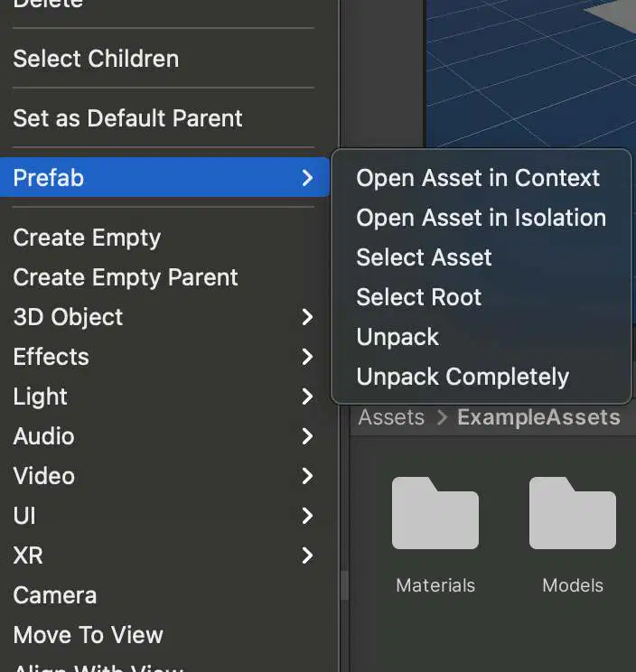Open the Audio submenu
The image size is (636, 672).
164,436
